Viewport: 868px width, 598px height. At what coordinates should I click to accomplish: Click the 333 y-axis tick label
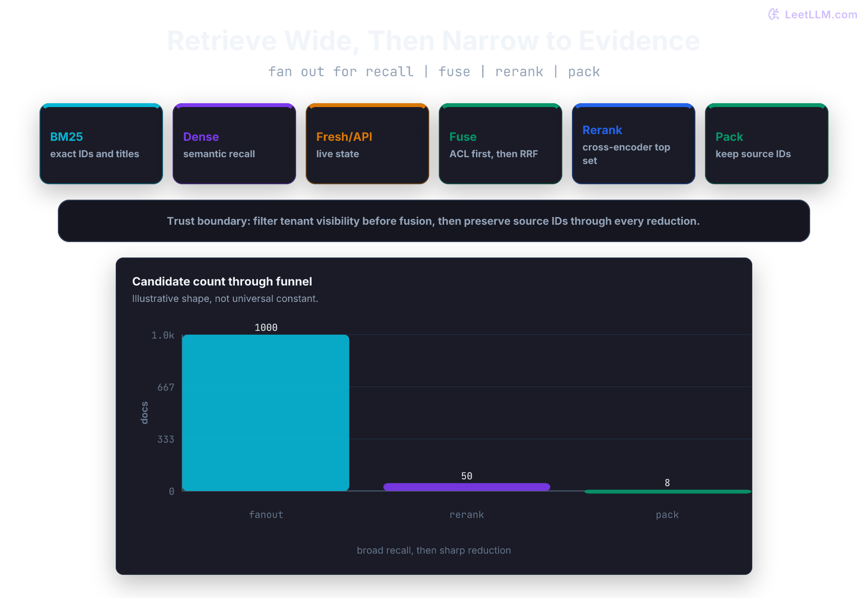pyautogui.click(x=166, y=439)
